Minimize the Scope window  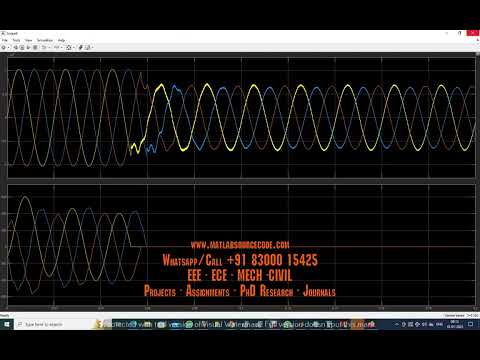(447, 33)
